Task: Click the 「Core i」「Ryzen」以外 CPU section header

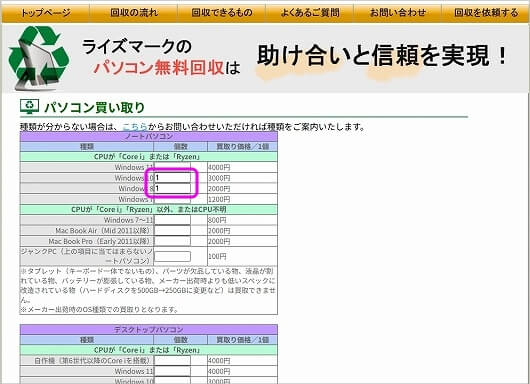Action: pos(149,210)
